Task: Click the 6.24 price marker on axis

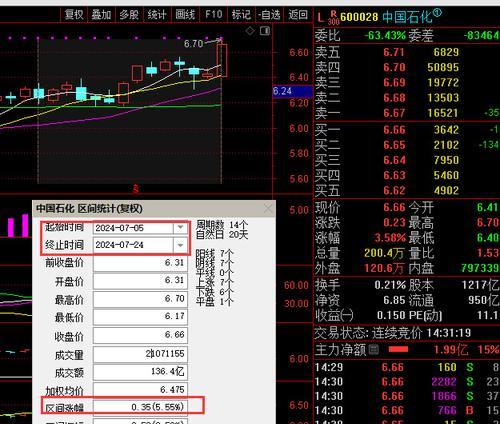Action: (x=292, y=91)
